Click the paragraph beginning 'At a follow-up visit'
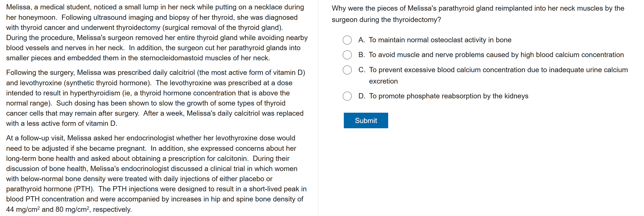Image resolution: width=644 pixels, height=216 pixels. pos(156,173)
